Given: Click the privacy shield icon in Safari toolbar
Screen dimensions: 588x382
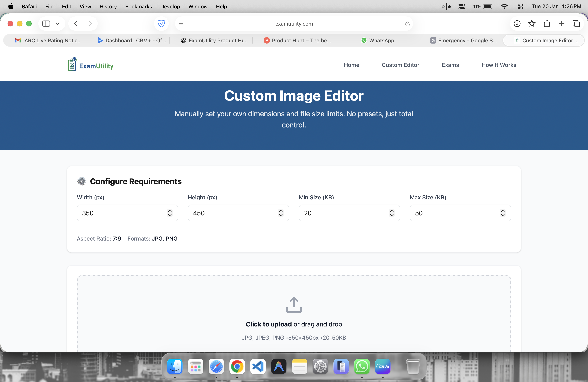Looking at the screenshot, I should pyautogui.click(x=161, y=23).
